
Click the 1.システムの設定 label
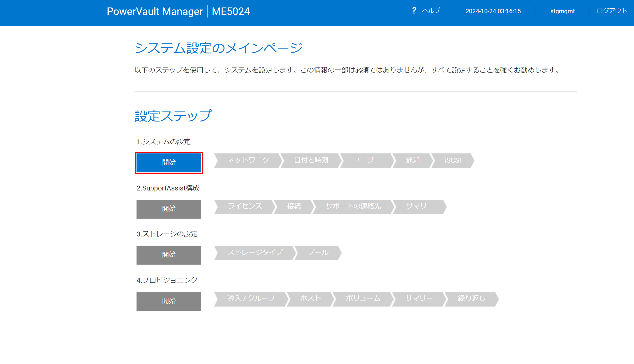click(x=163, y=142)
